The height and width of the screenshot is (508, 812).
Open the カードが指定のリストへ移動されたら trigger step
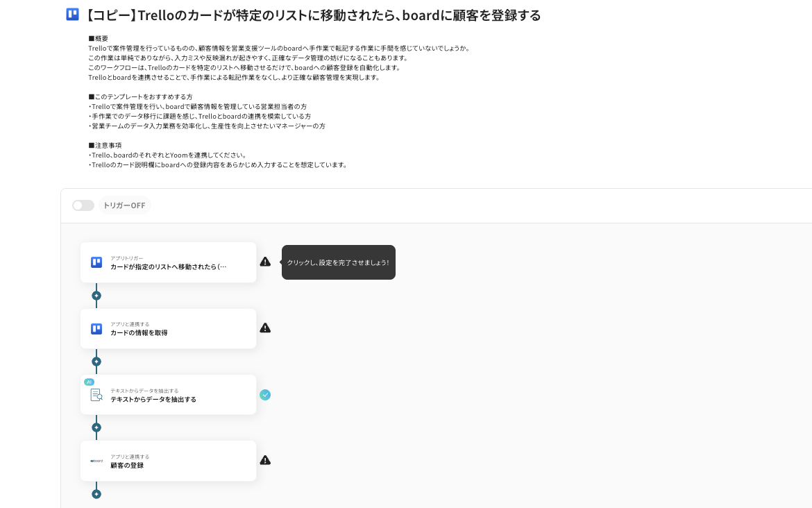coord(169,262)
